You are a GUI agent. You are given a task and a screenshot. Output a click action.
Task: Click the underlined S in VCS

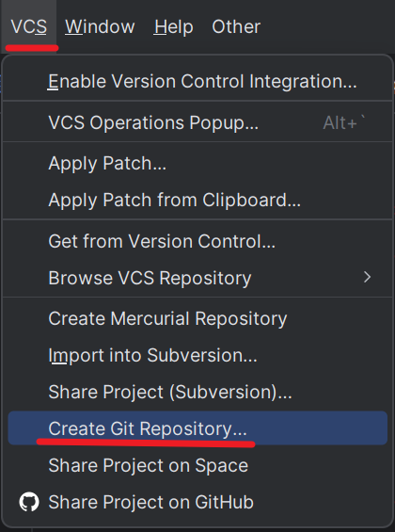[40, 26]
